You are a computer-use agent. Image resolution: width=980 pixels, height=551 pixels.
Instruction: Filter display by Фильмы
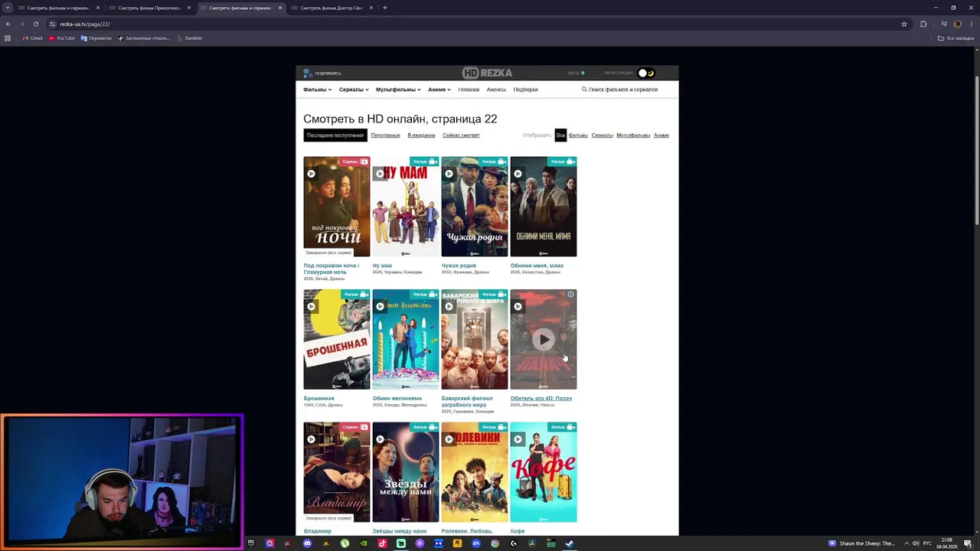point(578,135)
